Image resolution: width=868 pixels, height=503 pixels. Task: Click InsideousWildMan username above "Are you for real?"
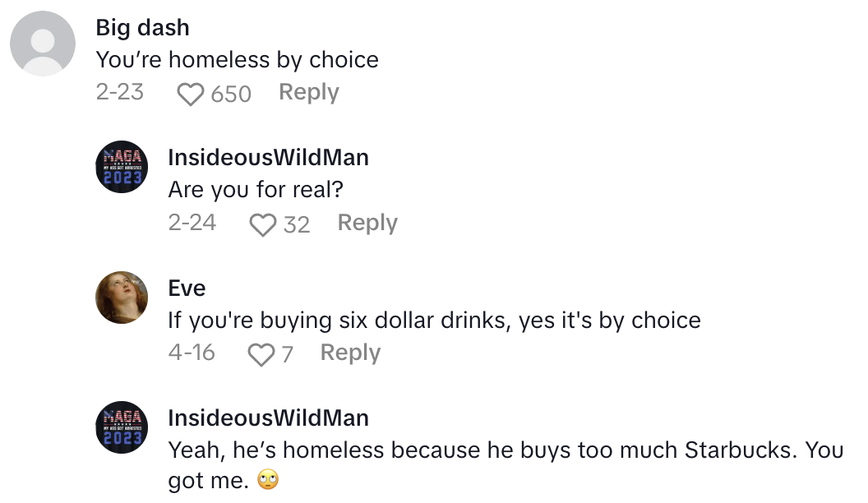[268, 157]
